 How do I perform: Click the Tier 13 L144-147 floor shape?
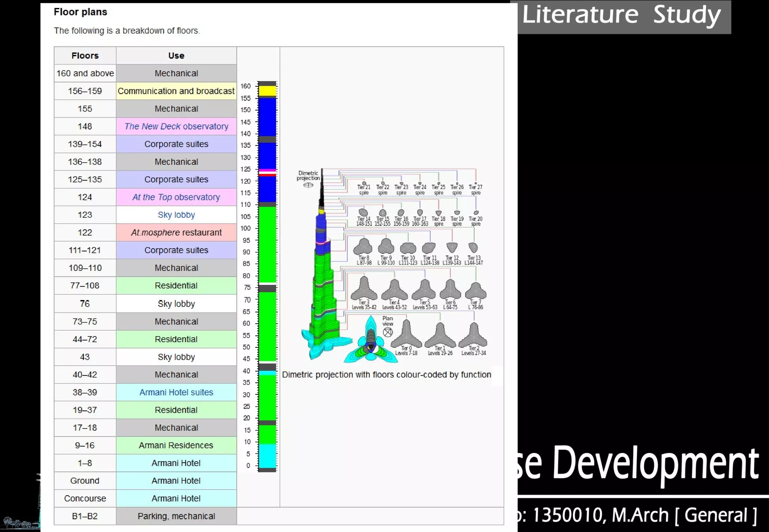[473, 248]
